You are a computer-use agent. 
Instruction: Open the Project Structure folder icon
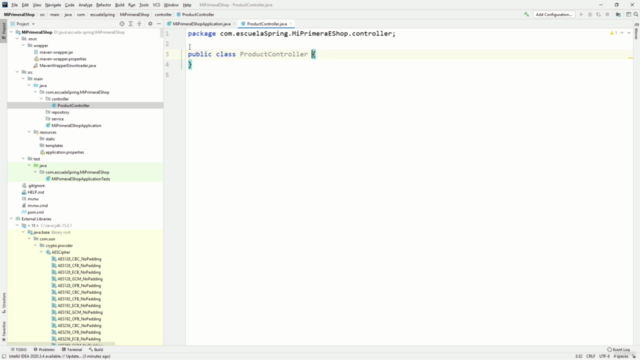618,14
